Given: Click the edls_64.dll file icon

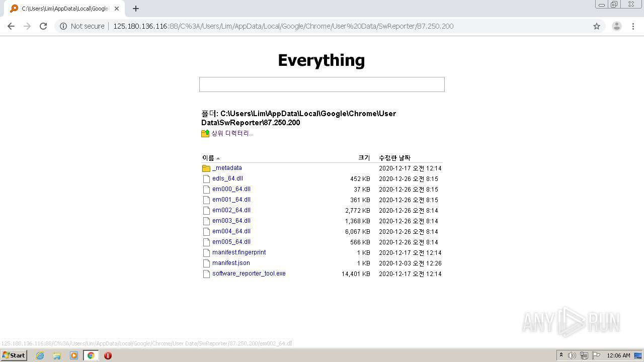Looking at the screenshot, I should (x=206, y=179).
